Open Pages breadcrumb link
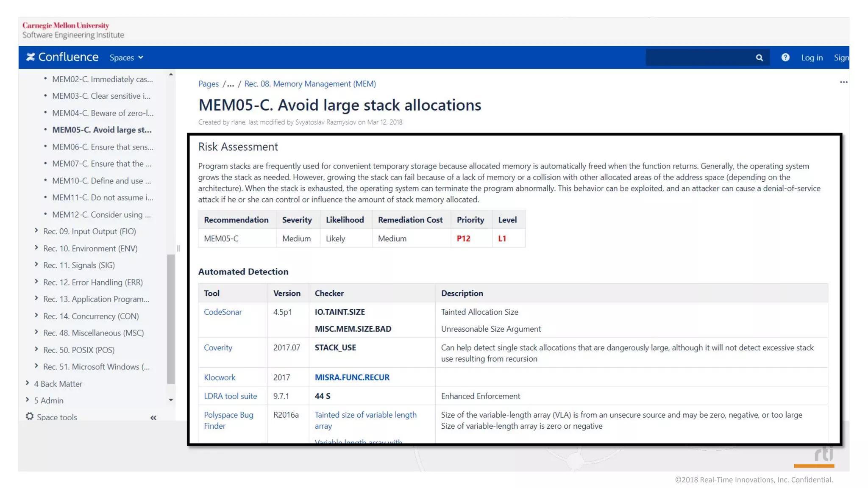 pos(208,84)
